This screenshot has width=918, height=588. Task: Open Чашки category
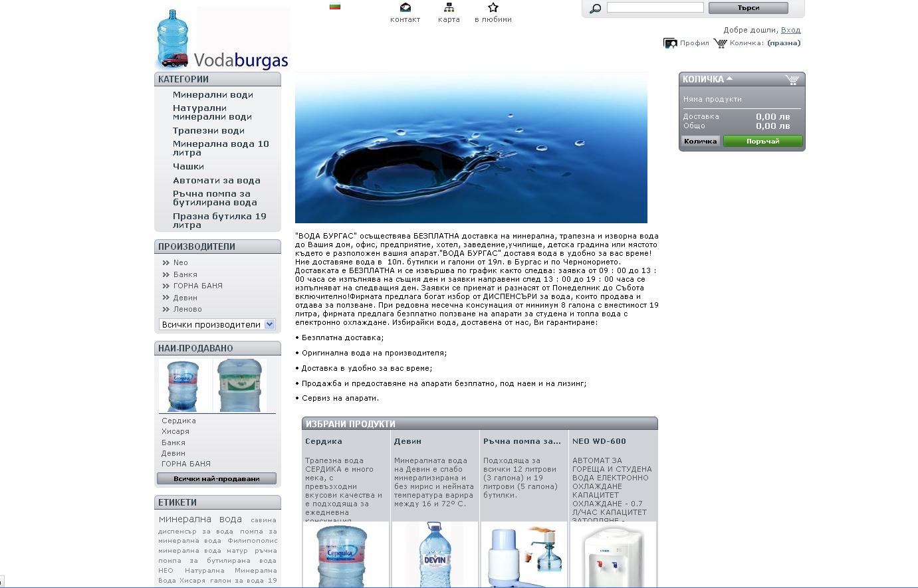(188, 167)
